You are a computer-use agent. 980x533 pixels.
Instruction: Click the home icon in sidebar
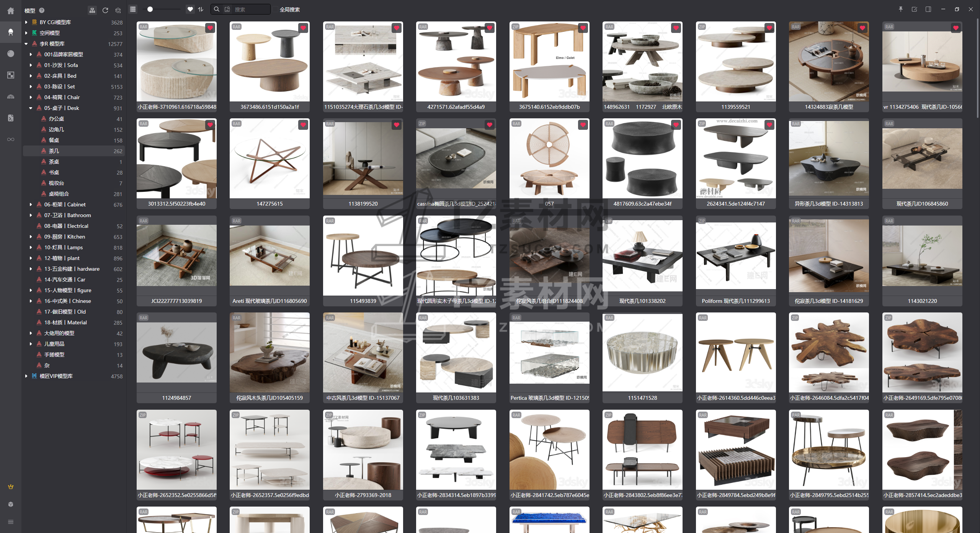point(11,11)
